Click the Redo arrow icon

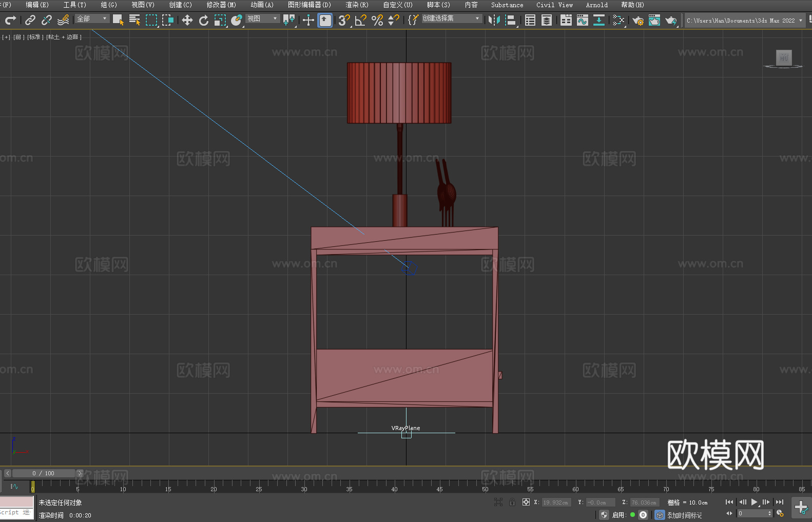point(10,20)
